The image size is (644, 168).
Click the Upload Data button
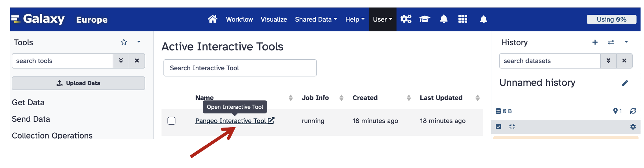tap(78, 83)
